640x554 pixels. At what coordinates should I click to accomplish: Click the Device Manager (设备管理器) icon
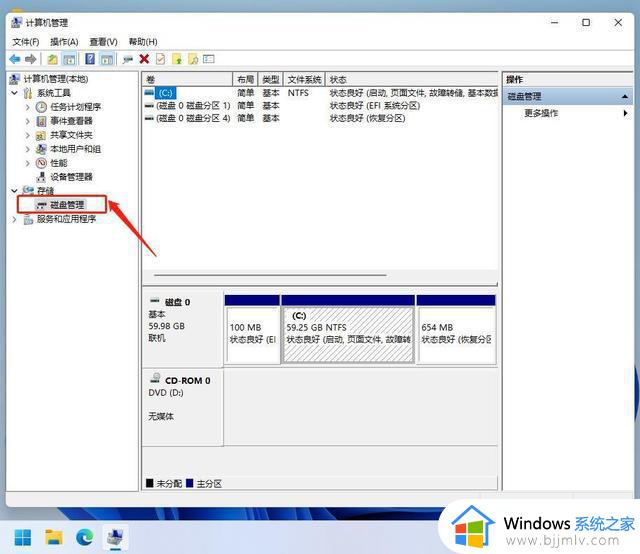[x=41, y=177]
